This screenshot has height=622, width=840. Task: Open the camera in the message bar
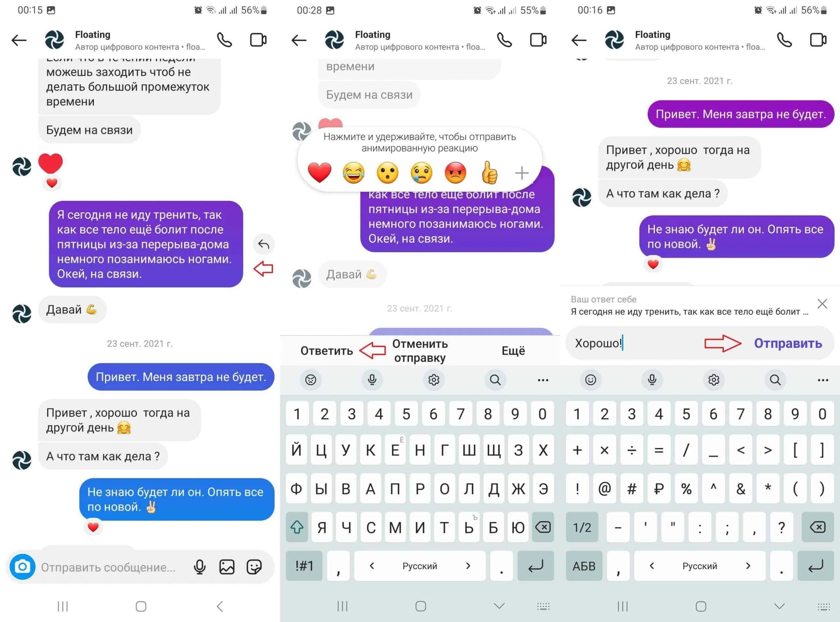tap(23, 567)
